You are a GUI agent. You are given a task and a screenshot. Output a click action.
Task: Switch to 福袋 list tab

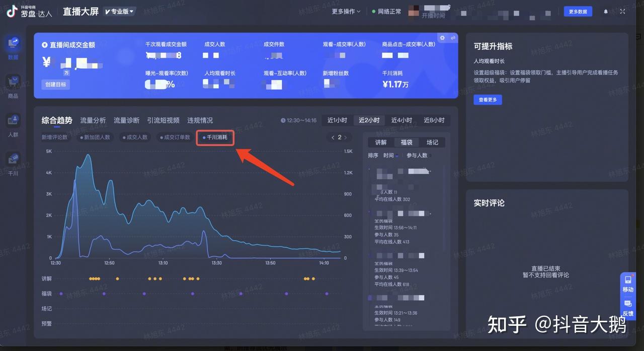pyautogui.click(x=407, y=143)
